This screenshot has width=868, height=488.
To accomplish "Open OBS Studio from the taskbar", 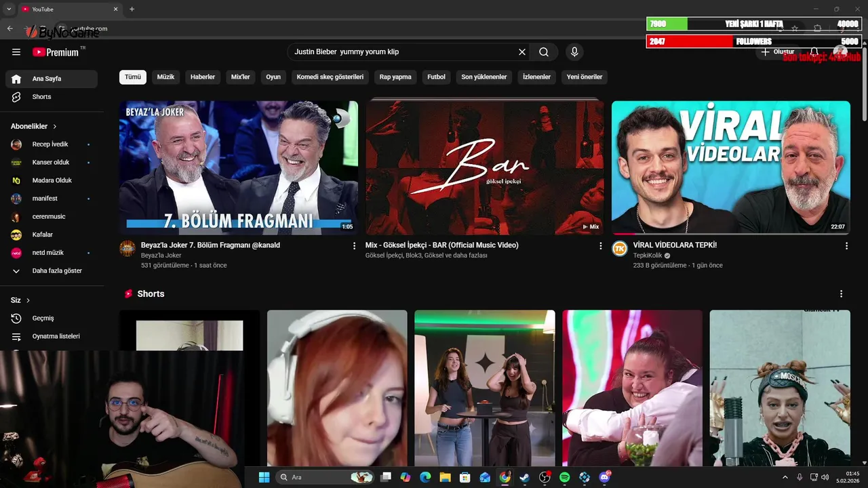I will tap(545, 477).
